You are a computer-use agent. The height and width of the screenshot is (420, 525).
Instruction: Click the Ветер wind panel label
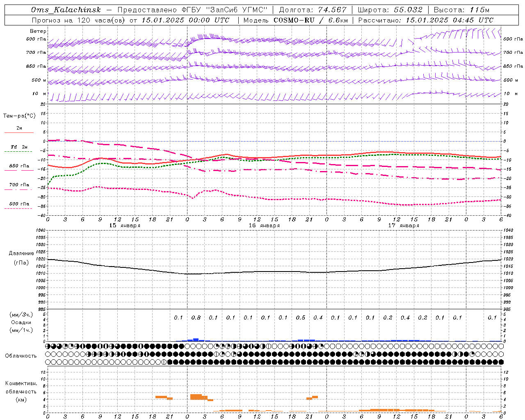pos(38,31)
